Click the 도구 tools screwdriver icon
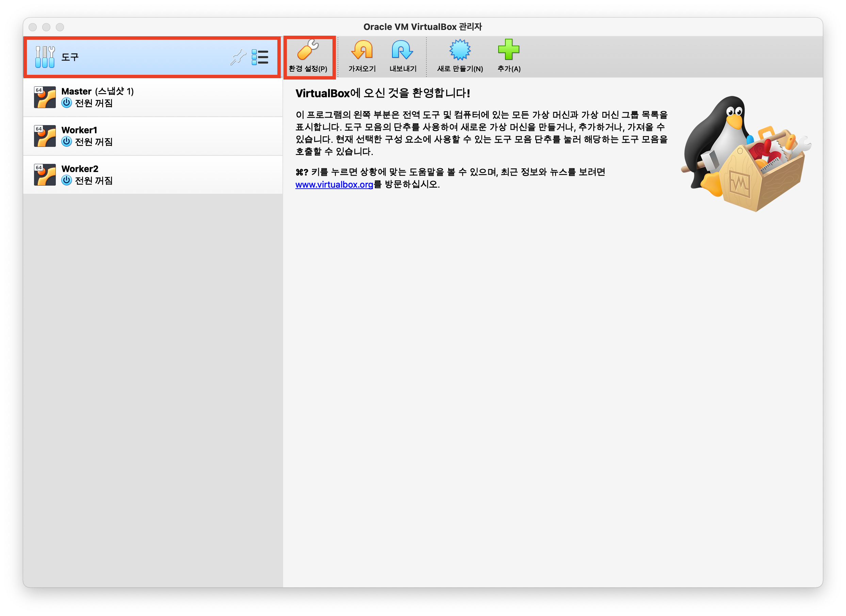 point(45,57)
